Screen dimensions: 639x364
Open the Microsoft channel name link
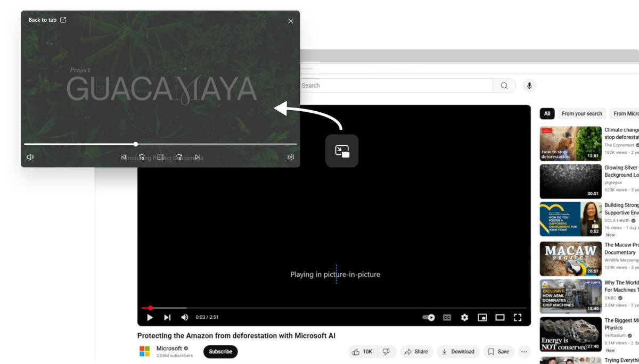[x=169, y=348]
